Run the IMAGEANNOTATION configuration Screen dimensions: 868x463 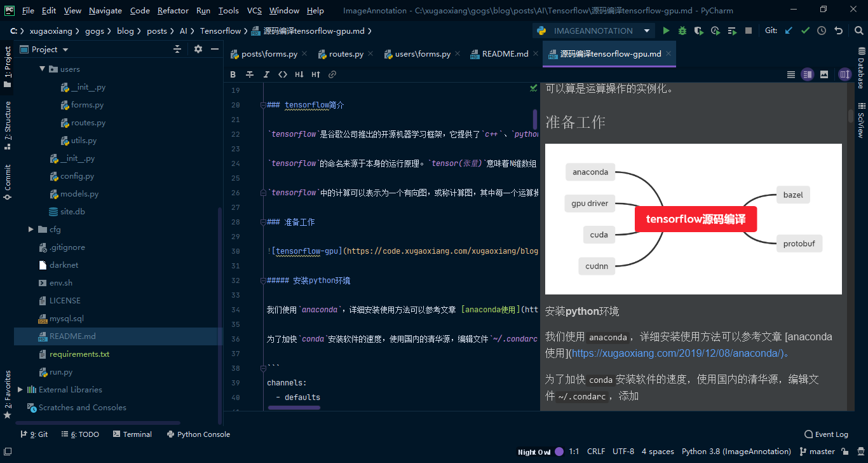666,31
